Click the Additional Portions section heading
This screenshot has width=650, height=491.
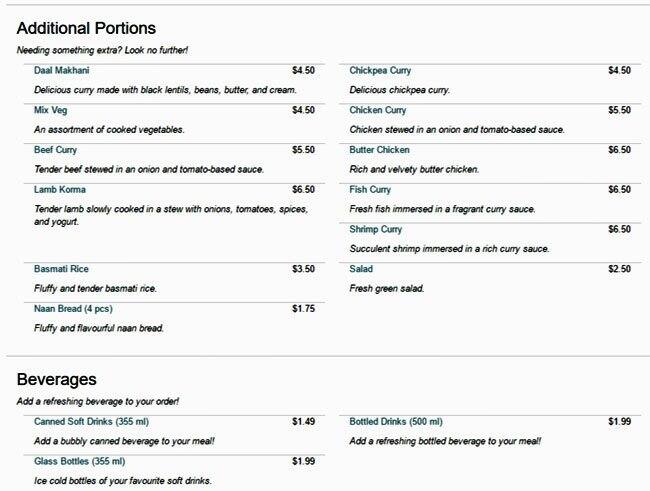coord(86,28)
